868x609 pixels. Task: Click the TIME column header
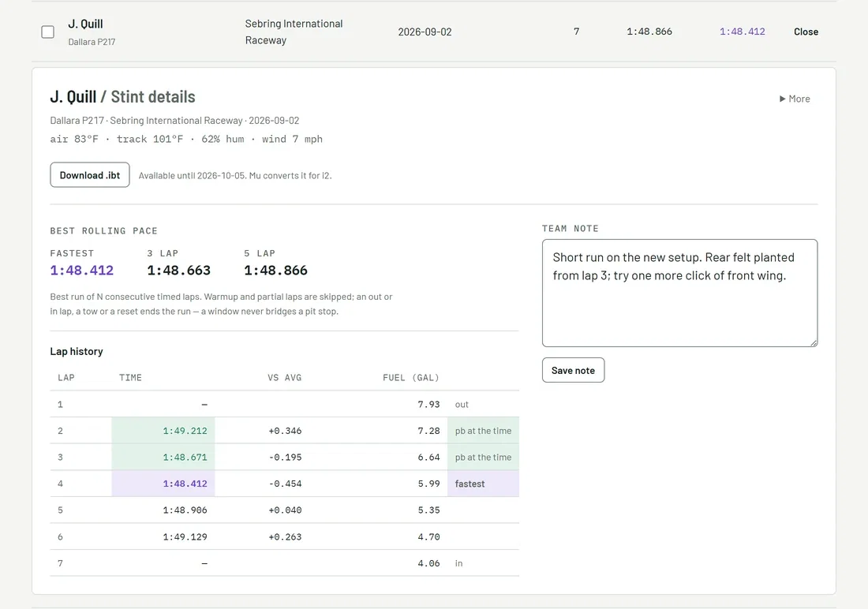131,378
